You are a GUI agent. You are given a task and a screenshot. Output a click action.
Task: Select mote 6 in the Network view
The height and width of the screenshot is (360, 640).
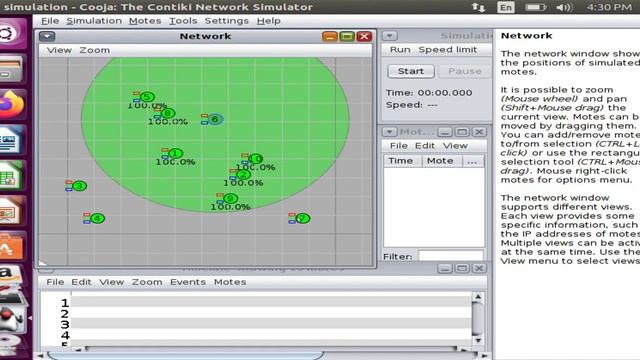(215, 119)
